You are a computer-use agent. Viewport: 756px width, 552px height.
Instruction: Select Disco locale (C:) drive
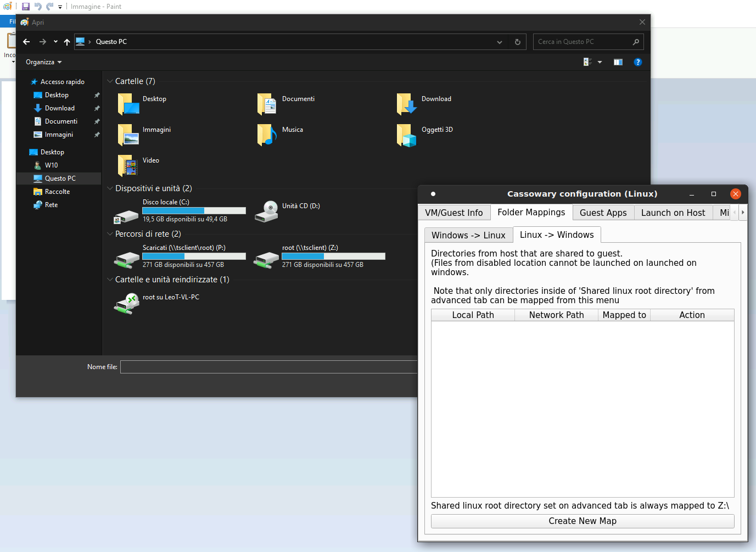click(x=180, y=210)
